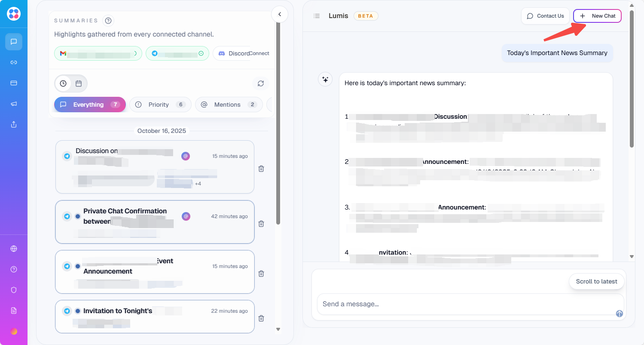Click the refresh summaries icon
The image size is (644, 345).
click(260, 83)
